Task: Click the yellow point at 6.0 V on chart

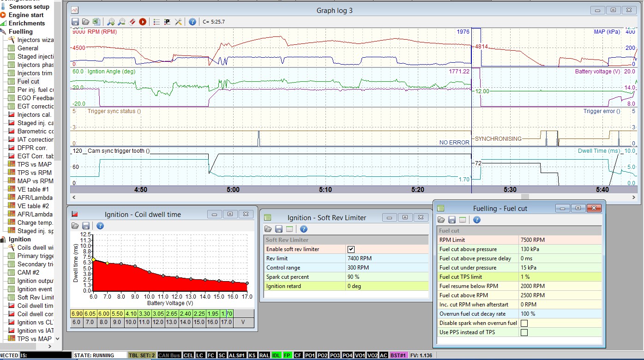Action: pos(94,260)
